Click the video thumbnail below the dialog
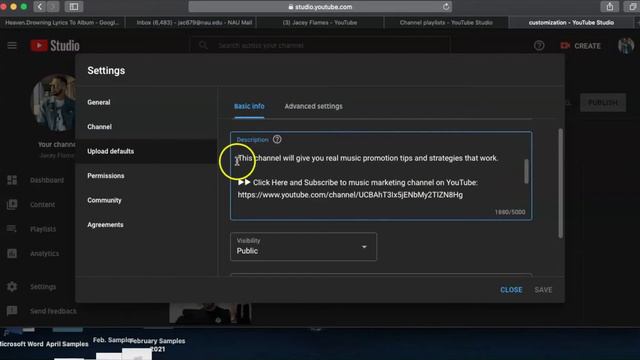640x360 pixels. (210, 314)
